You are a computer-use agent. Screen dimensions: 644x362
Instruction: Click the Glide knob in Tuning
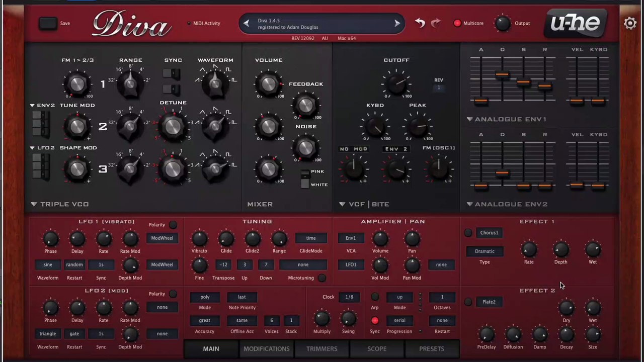coord(226,239)
